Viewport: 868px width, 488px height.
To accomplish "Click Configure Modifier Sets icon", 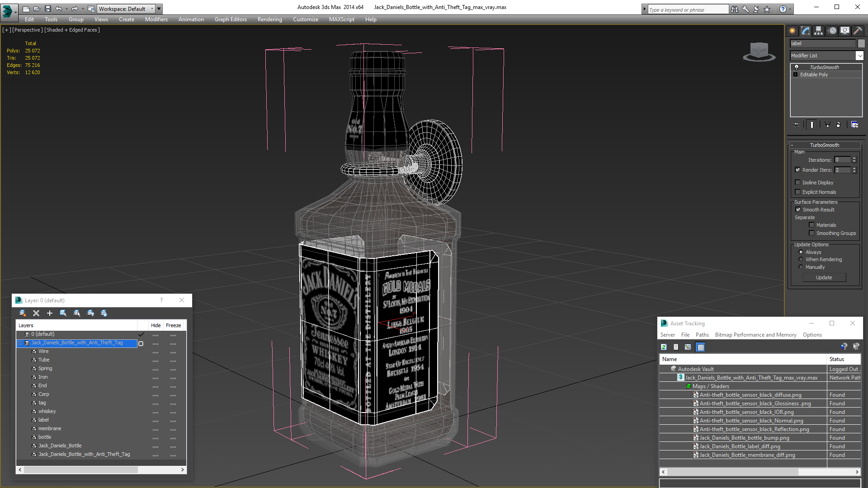I will click(854, 125).
